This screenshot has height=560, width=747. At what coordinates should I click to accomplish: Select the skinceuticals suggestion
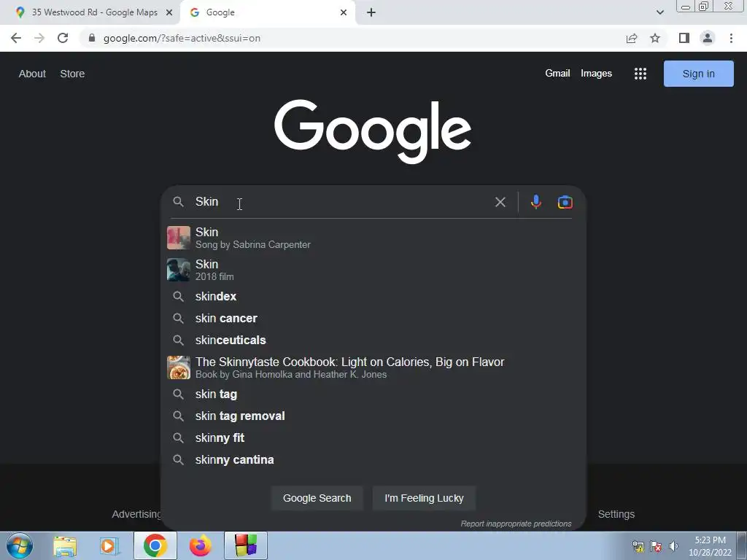point(373,340)
